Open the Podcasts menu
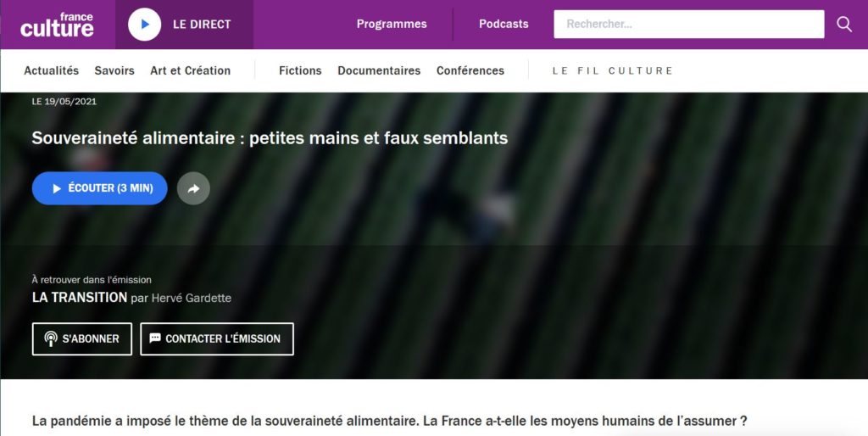This screenshot has width=868, height=436. (504, 24)
